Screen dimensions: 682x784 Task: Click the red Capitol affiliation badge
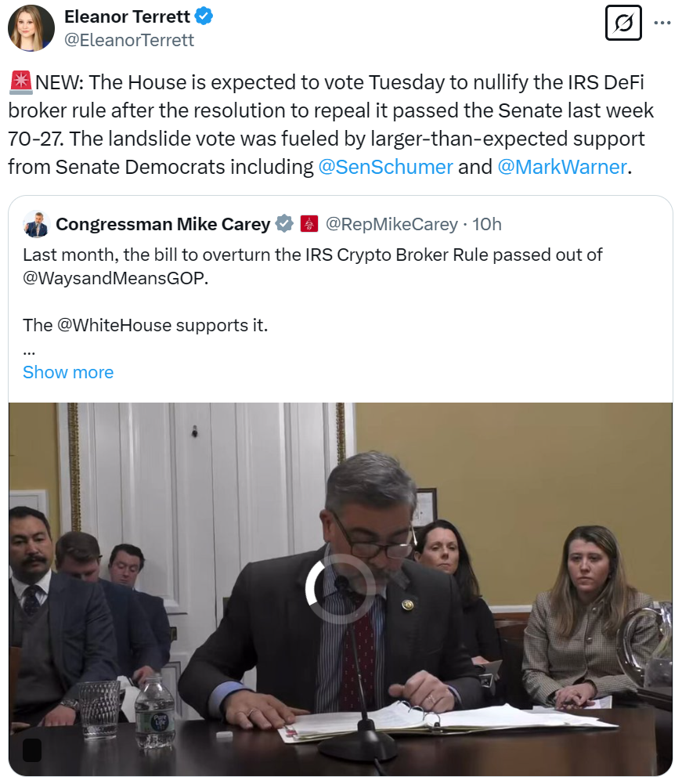tap(309, 223)
